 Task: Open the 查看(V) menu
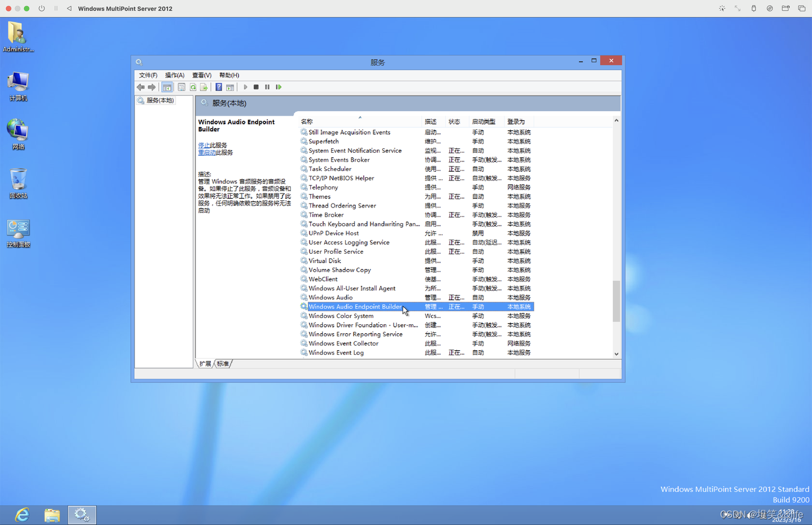[x=202, y=75]
